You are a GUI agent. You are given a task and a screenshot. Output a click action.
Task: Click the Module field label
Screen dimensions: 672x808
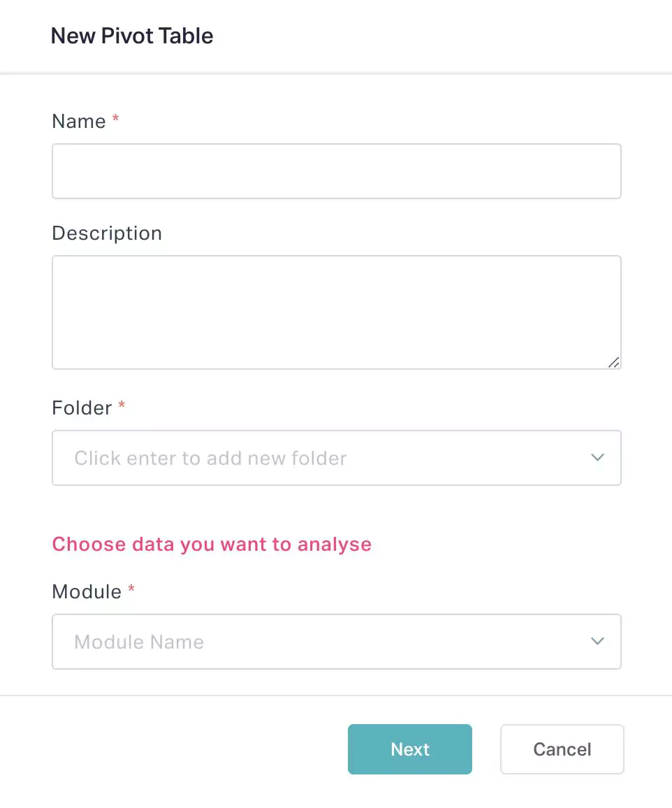click(87, 591)
